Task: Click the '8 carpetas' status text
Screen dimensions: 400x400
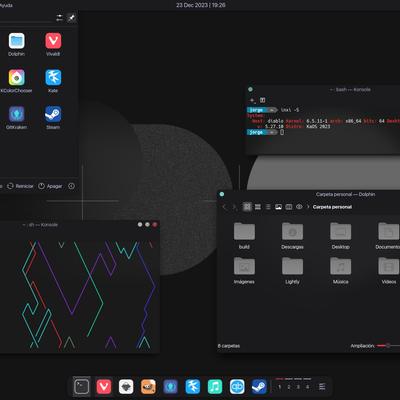Action: (229, 346)
